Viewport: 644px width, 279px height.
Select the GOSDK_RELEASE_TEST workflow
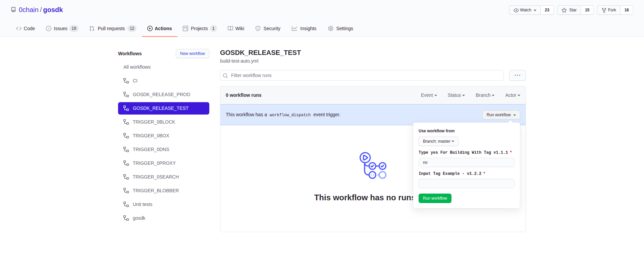point(164,108)
